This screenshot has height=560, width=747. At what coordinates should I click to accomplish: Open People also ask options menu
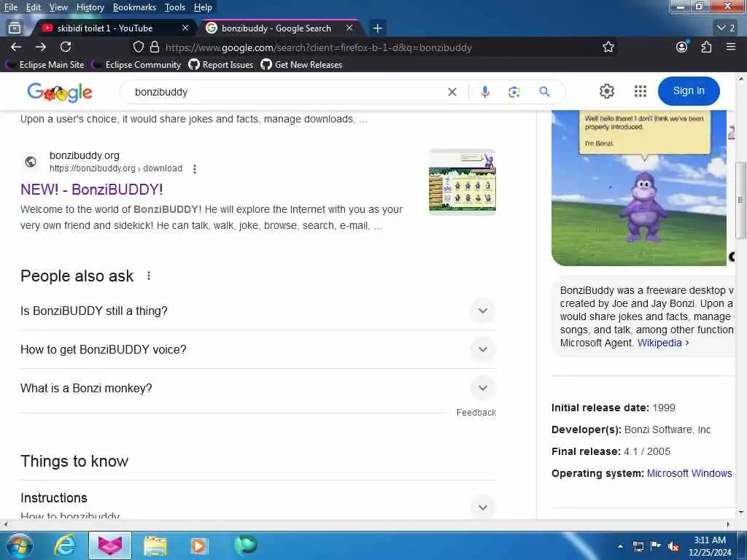pos(149,276)
